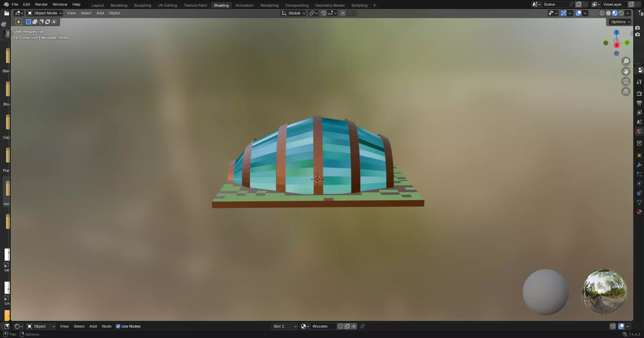Screen dimensions: 644x338
Task: Create a new scene with the copy icon
Action: tap(579, 4)
